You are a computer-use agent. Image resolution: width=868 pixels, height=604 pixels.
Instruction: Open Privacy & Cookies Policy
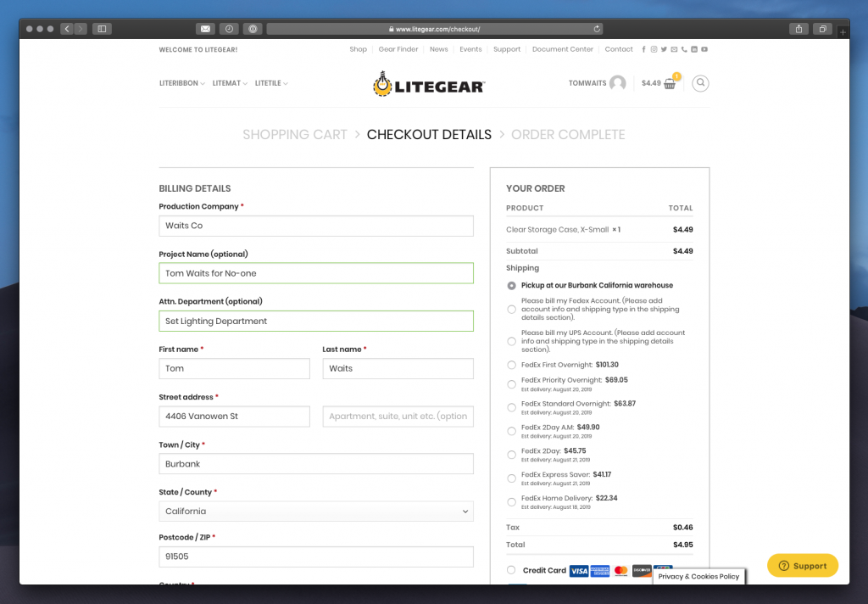698,576
